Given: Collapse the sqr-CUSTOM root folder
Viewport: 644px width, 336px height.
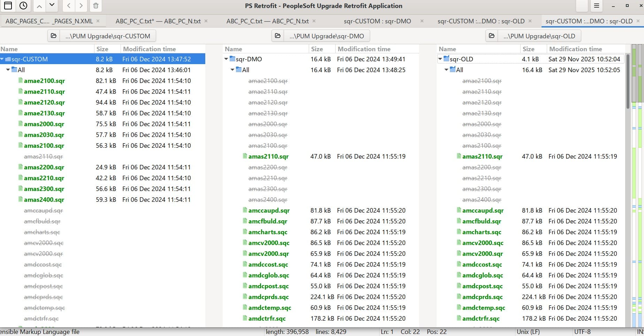Looking at the screenshot, I should coord(2,59).
